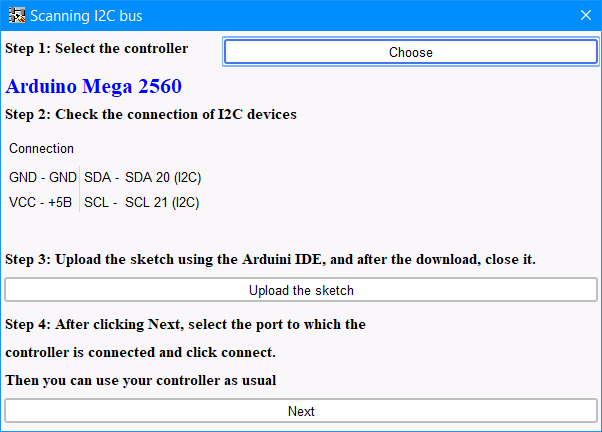Click the Connection table header
Viewport: 602px width, 432px height.
(x=41, y=148)
